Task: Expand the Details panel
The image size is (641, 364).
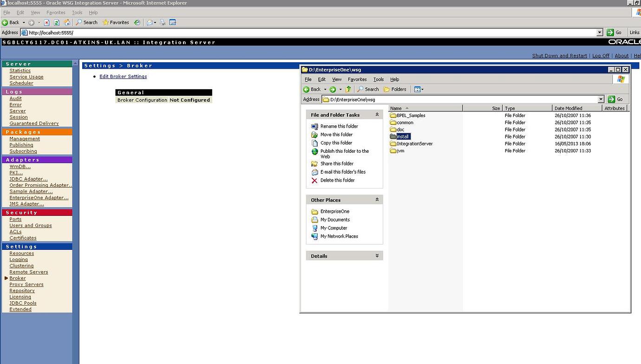Action: click(377, 256)
